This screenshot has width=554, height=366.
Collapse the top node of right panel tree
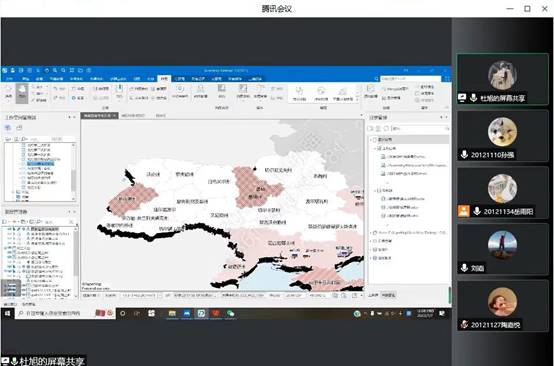point(371,140)
